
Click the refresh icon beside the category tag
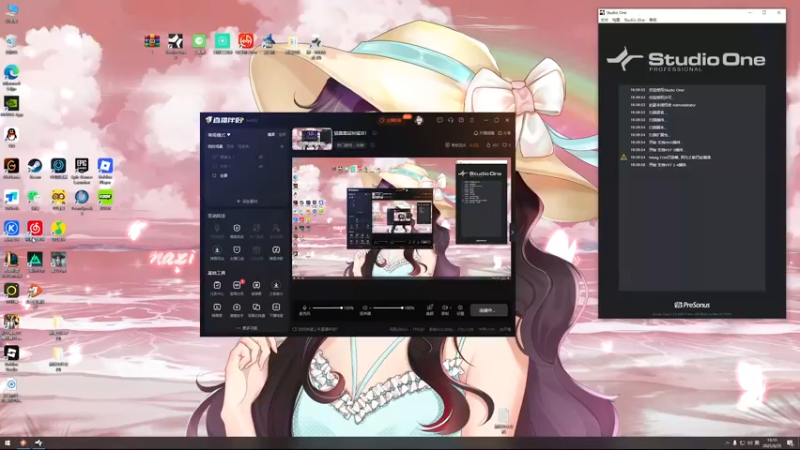pyautogui.click(x=372, y=145)
